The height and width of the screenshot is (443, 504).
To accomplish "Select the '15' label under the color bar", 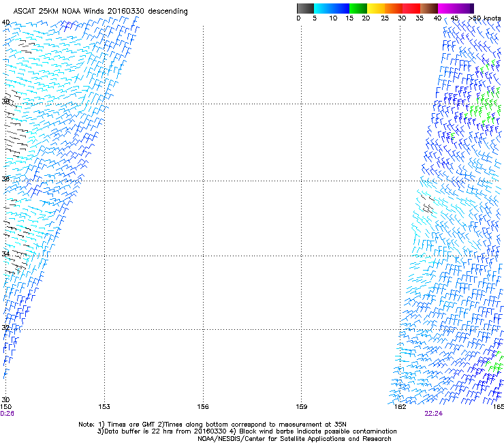I will [x=349, y=18].
